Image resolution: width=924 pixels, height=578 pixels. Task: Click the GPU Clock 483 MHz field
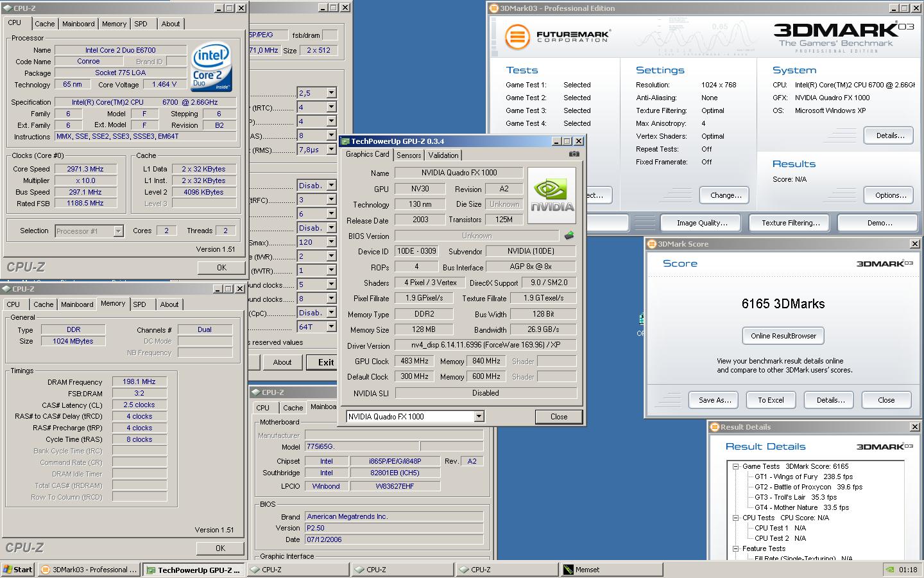pyautogui.click(x=415, y=361)
